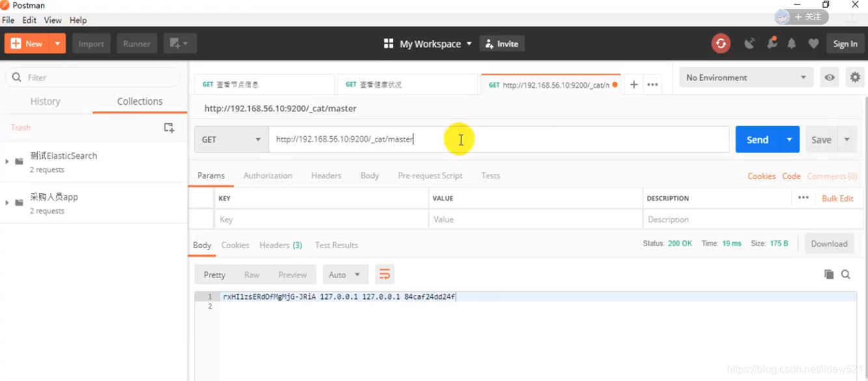Open tab options three-dots menu
Screen dimensions: 868x381
[653, 85]
